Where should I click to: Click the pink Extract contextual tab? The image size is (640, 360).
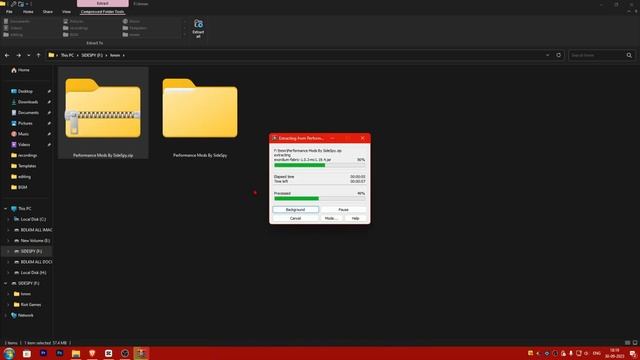coord(102,3)
